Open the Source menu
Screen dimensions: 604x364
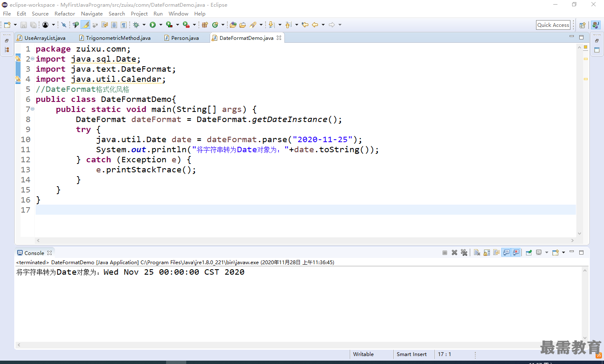40,13
